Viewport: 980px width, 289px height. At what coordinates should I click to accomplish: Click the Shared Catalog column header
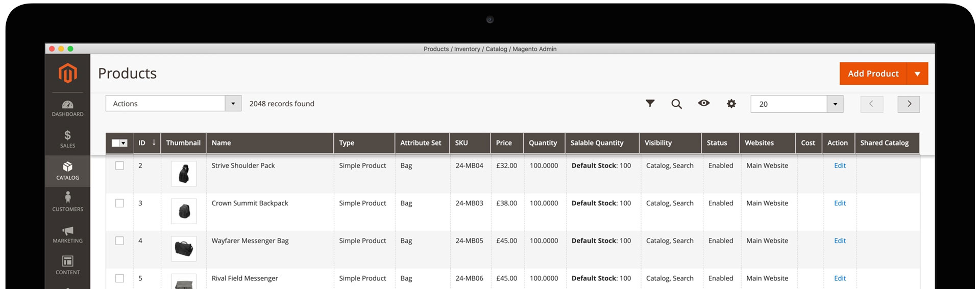(887, 143)
